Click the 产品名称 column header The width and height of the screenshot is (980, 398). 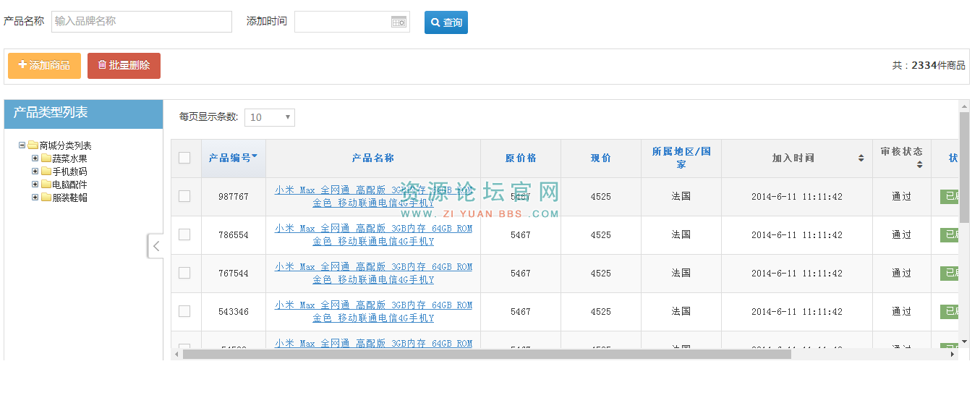point(373,158)
